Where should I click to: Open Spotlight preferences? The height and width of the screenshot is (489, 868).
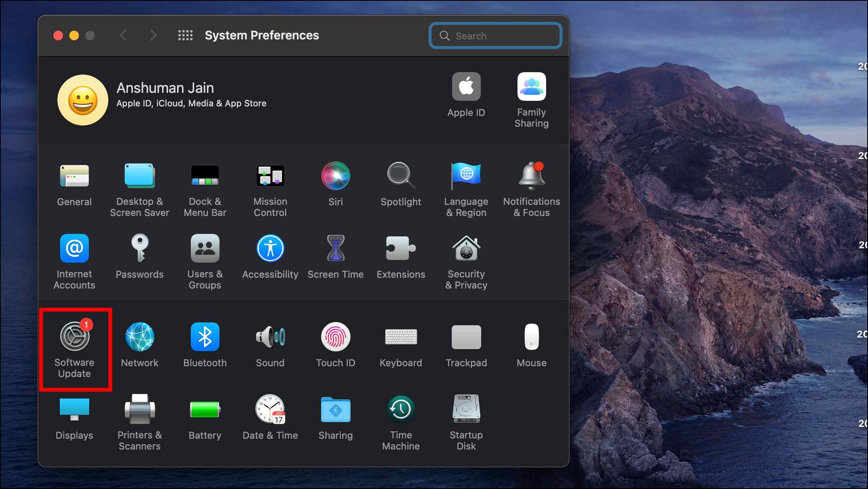(401, 185)
